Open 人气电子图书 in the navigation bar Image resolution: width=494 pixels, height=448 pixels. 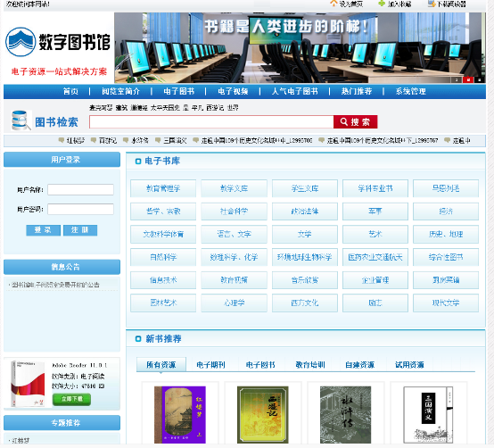click(x=295, y=91)
